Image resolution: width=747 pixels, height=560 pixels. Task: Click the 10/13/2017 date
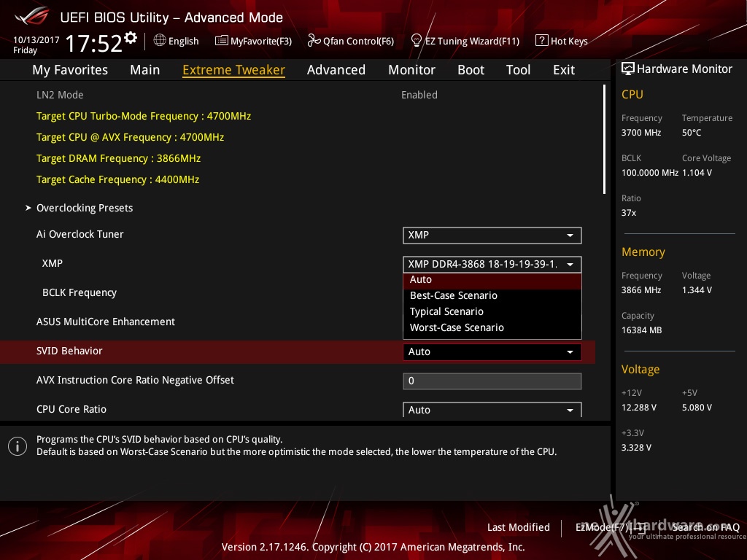pos(36,39)
